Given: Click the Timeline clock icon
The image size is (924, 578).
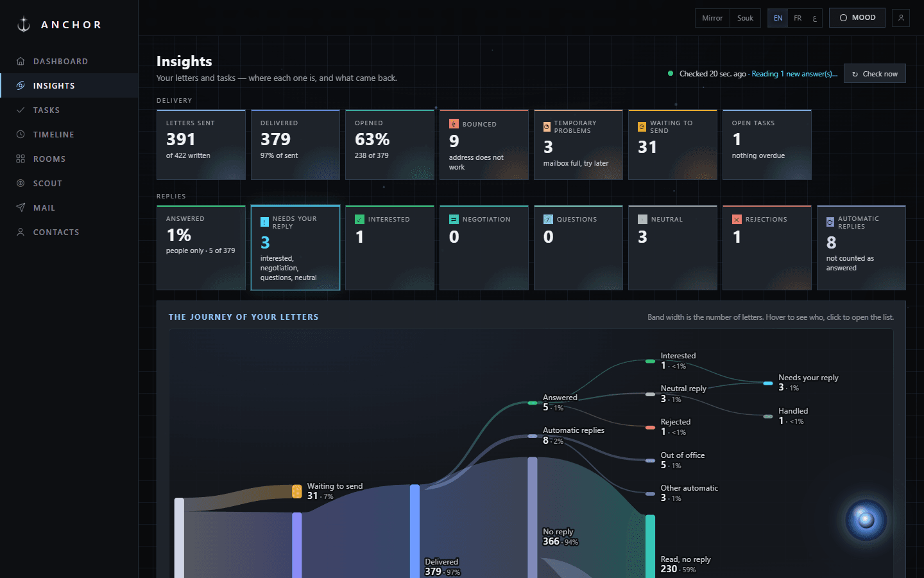Looking at the screenshot, I should click(x=21, y=135).
